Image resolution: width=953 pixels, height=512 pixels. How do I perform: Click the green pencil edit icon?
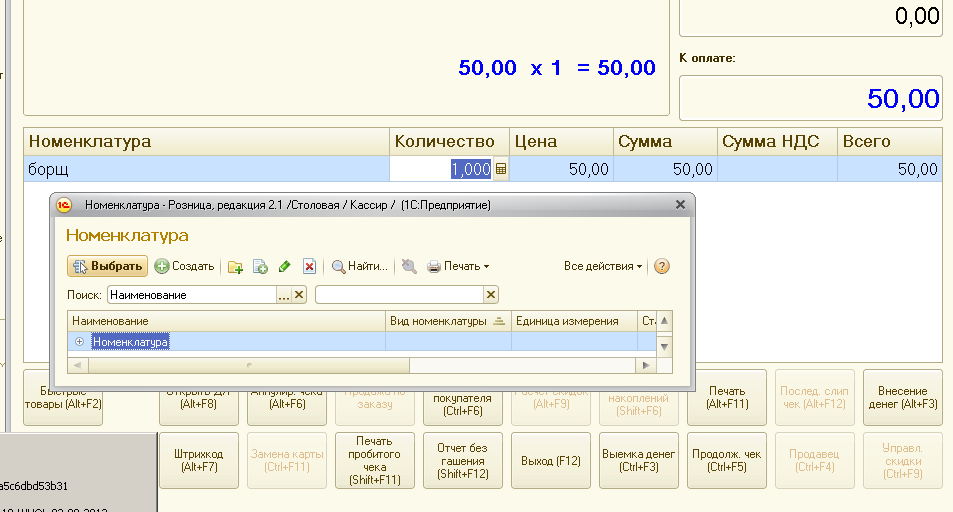(x=285, y=267)
